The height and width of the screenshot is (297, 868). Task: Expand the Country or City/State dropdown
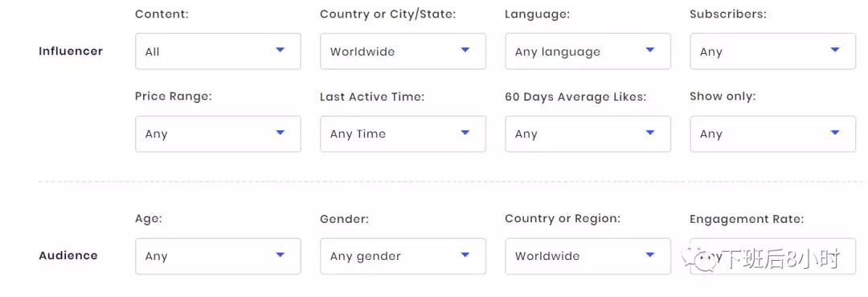[403, 52]
